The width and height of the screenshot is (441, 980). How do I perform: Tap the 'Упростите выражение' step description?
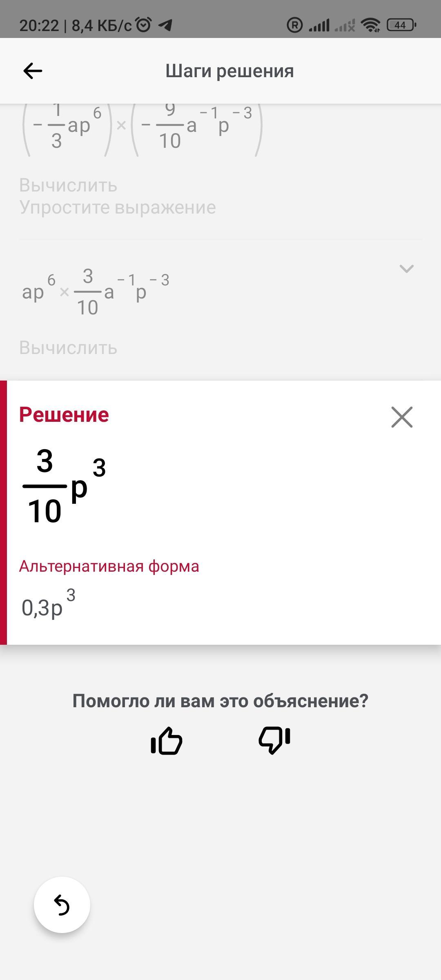tap(118, 207)
